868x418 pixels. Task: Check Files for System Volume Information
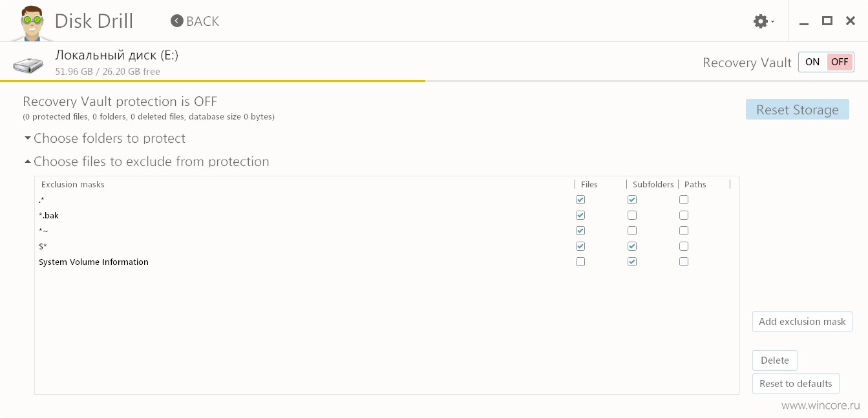580,262
